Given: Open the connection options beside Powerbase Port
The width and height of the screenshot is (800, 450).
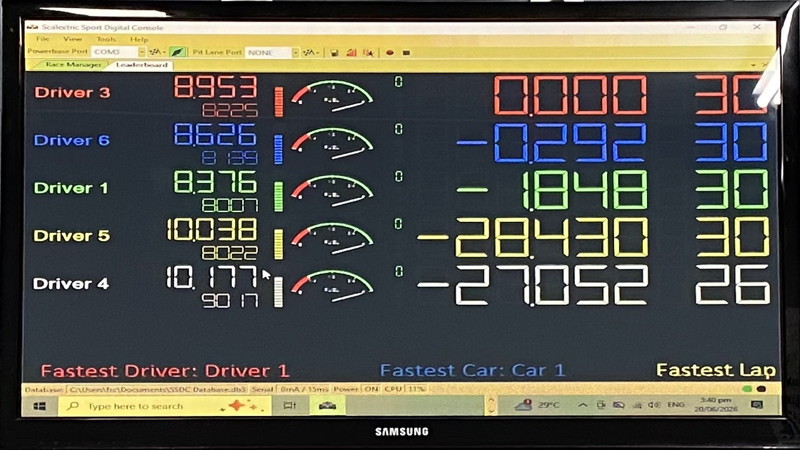Looking at the screenshot, I should click(157, 52).
